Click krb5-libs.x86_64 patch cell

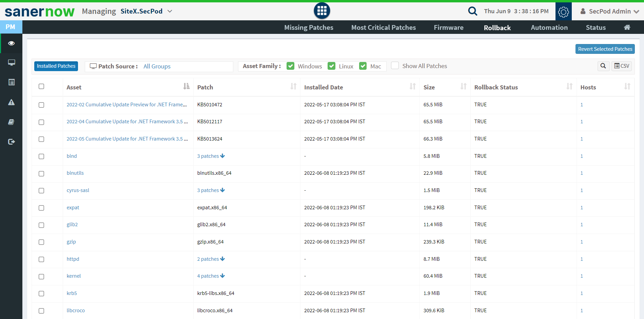pyautogui.click(x=216, y=293)
